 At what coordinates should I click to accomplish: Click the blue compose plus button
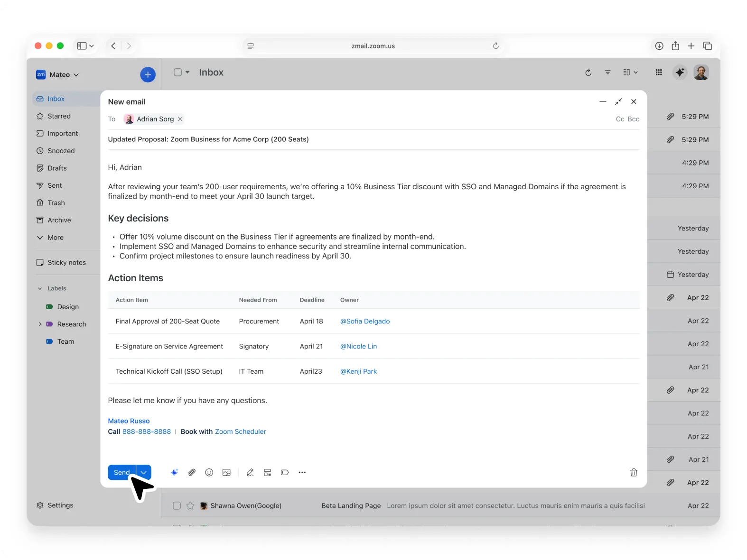click(148, 74)
